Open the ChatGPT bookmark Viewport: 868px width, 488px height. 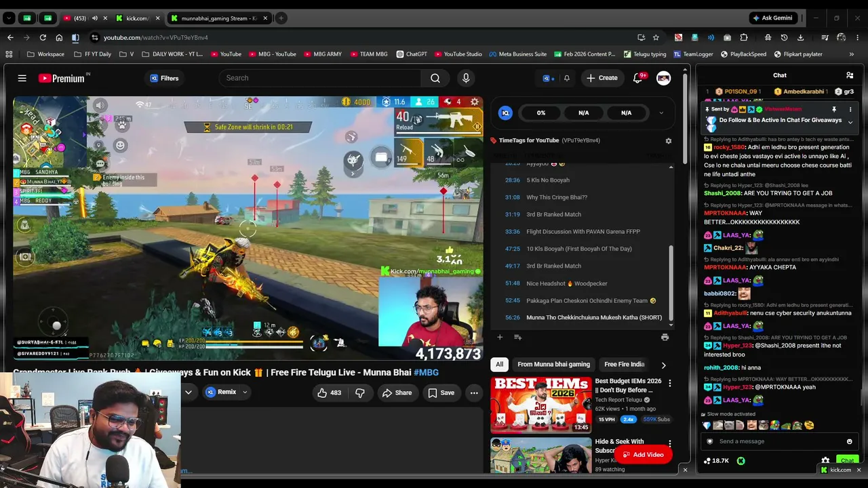[x=412, y=54]
